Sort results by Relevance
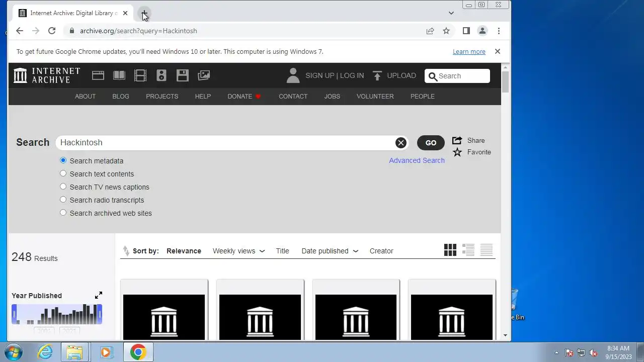This screenshot has width=644, height=362. (x=184, y=251)
